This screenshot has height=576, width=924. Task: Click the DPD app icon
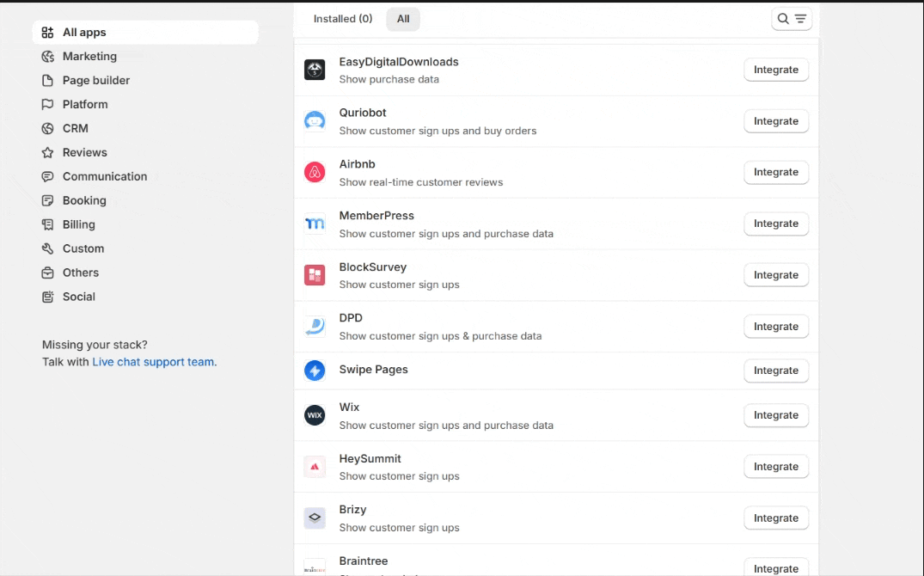(x=315, y=327)
